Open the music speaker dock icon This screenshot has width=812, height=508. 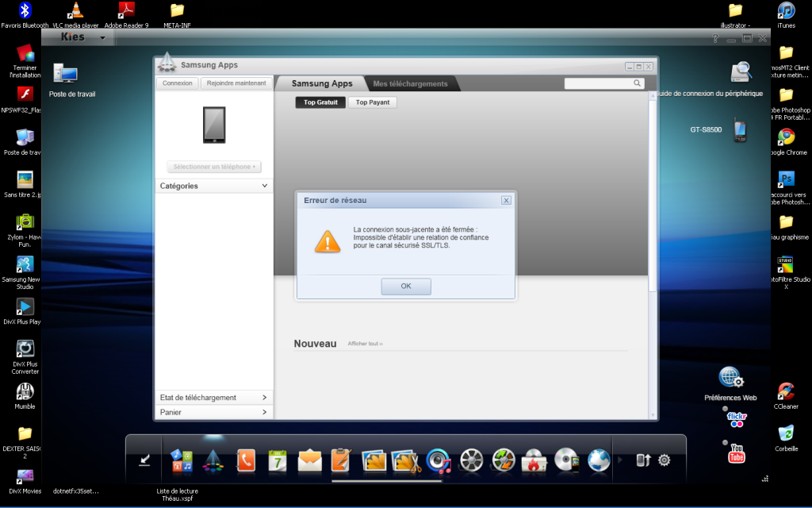pyautogui.click(x=439, y=460)
